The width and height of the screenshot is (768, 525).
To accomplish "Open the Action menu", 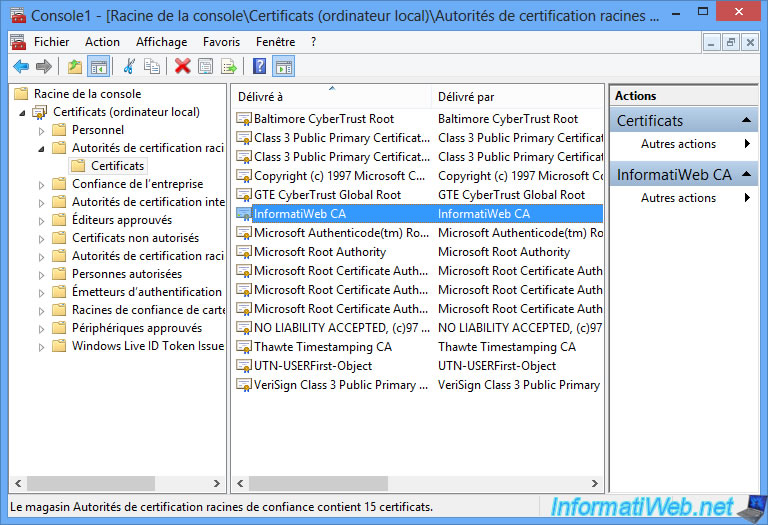I will coord(102,42).
